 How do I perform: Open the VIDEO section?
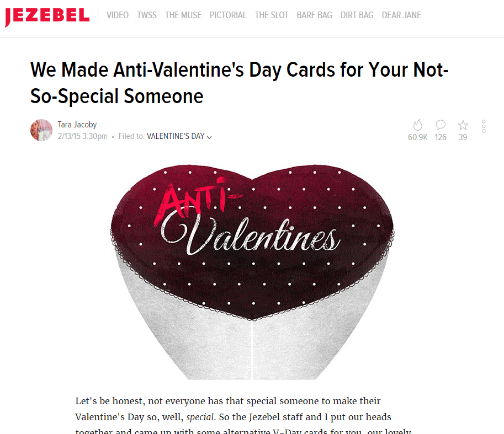[118, 15]
